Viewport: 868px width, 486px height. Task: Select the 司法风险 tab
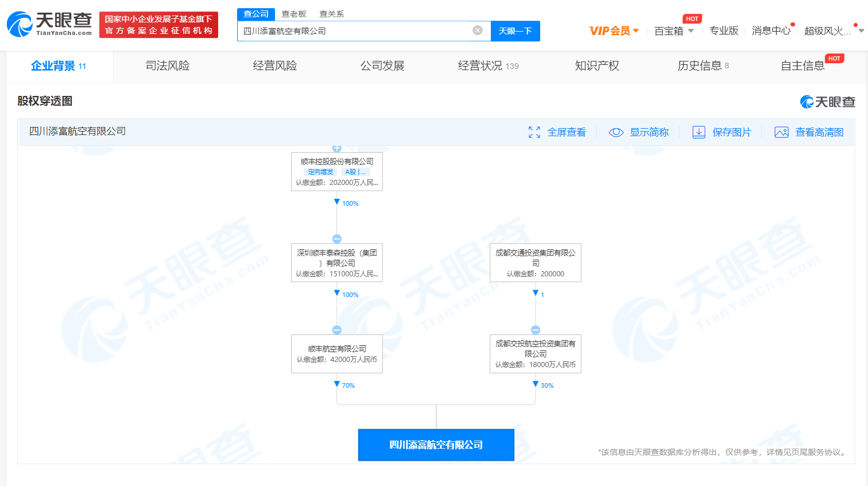pyautogui.click(x=168, y=66)
